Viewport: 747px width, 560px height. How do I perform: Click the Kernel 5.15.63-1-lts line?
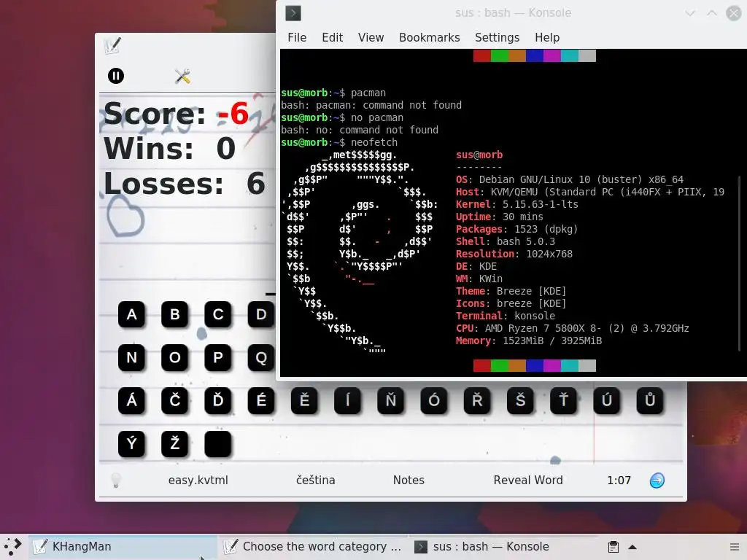click(x=517, y=204)
